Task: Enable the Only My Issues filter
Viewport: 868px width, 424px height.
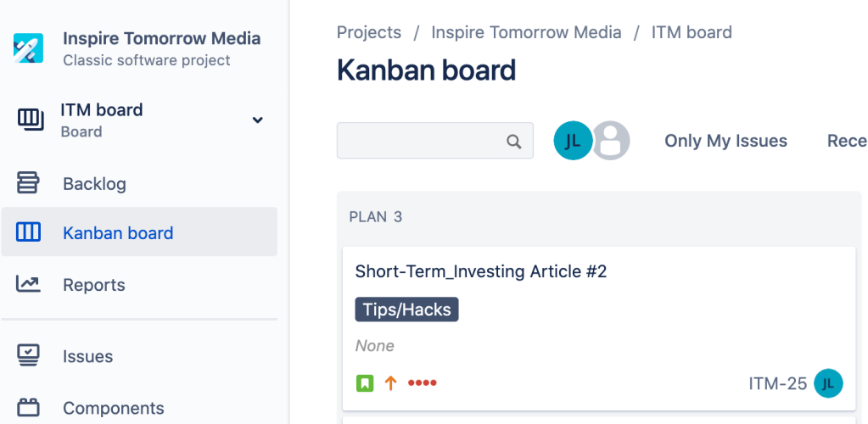Action: tap(725, 141)
